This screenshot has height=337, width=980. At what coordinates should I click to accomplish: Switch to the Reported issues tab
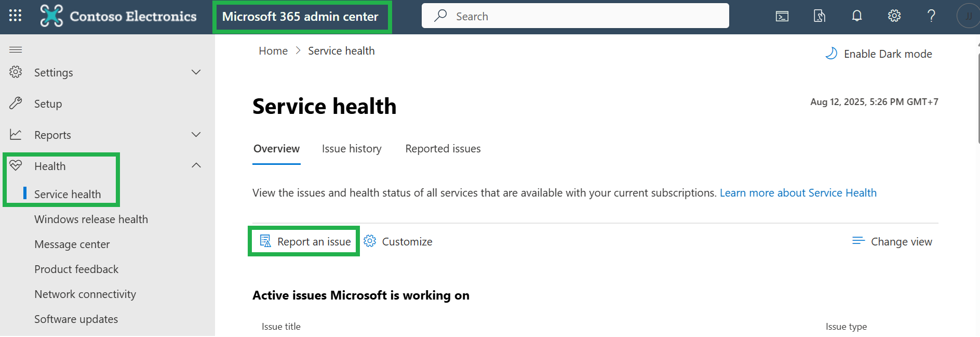pyautogui.click(x=443, y=149)
